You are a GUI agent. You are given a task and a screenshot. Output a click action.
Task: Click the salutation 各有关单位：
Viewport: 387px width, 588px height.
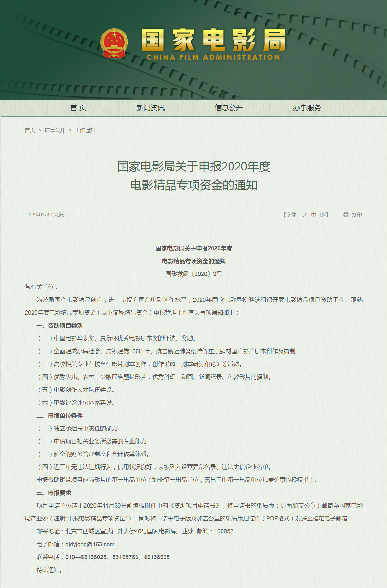tap(42, 287)
